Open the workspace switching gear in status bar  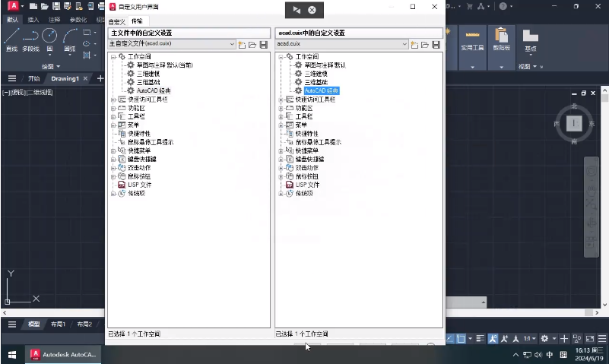tap(544, 338)
